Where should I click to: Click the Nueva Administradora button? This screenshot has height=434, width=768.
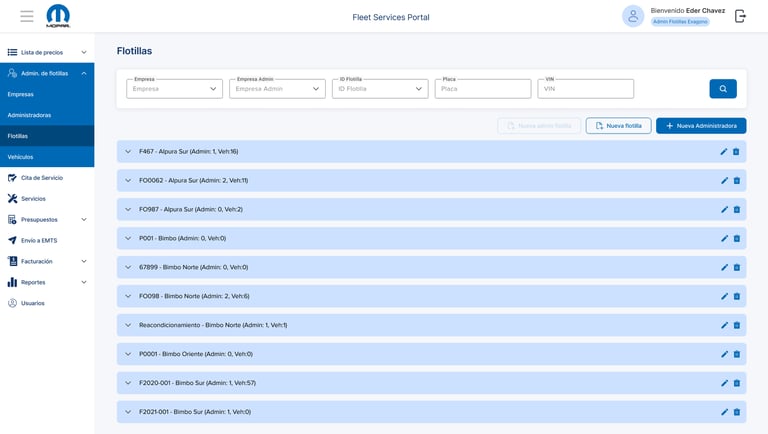pyautogui.click(x=701, y=126)
